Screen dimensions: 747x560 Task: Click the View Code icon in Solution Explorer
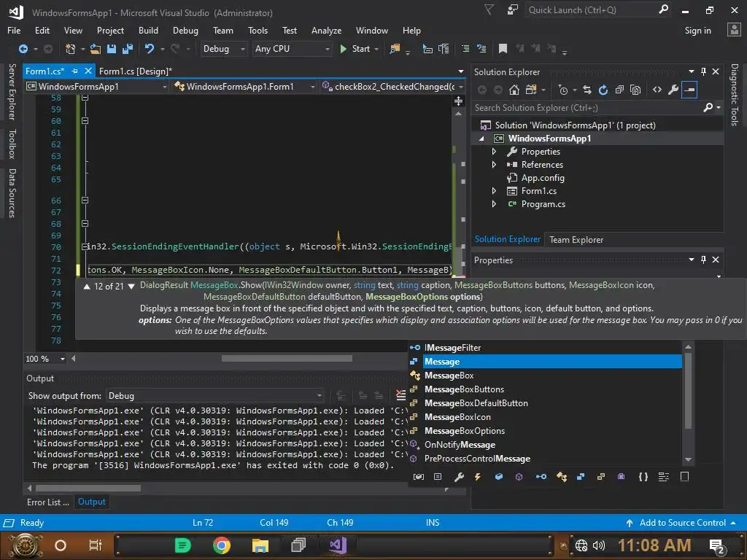coord(657,90)
